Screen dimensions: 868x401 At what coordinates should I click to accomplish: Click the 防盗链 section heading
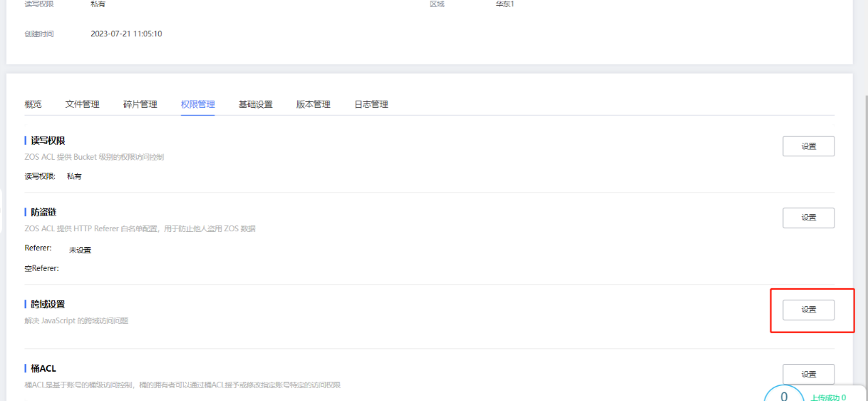coord(43,212)
